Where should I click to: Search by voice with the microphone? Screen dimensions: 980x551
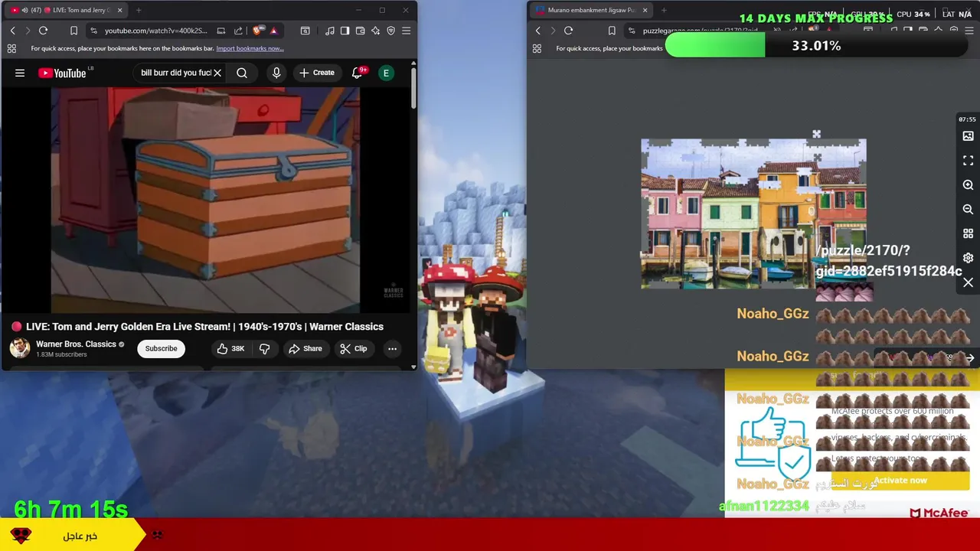[276, 73]
